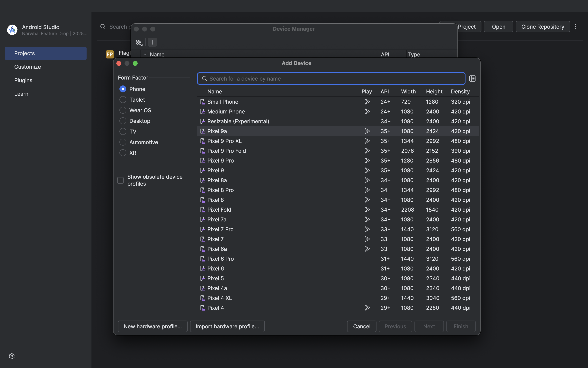The image size is (588, 368).
Task: Sort Device Manager list by Name arrow
Action: 145,55
